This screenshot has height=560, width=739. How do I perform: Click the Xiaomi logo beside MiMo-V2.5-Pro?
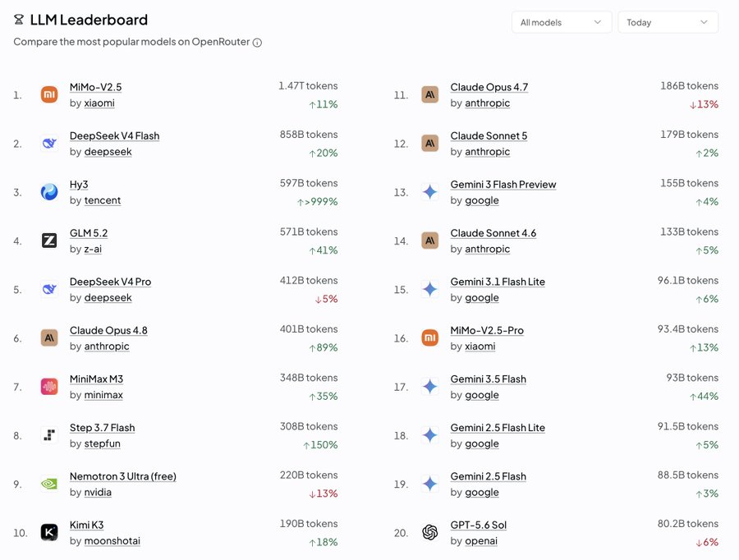[x=429, y=338]
